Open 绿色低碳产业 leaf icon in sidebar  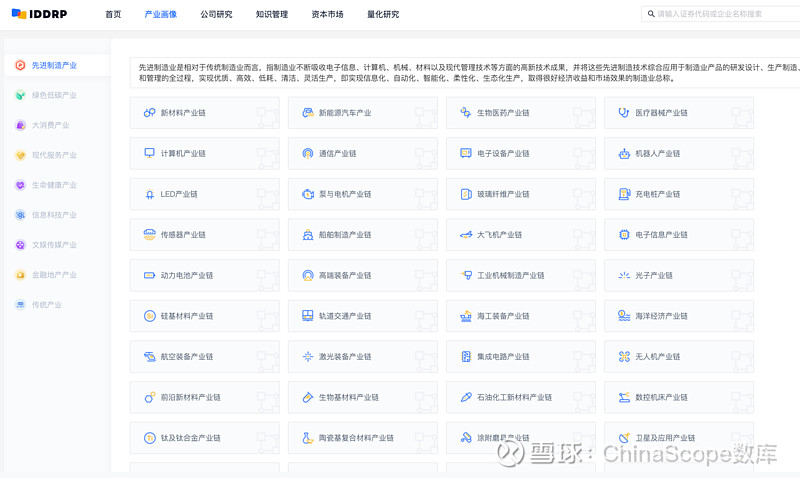pyautogui.click(x=20, y=95)
